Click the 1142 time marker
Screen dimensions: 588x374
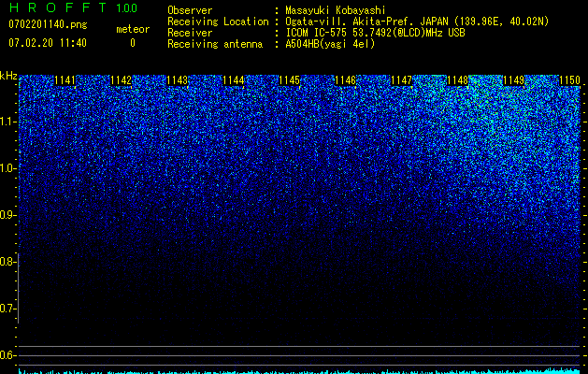coord(122,80)
